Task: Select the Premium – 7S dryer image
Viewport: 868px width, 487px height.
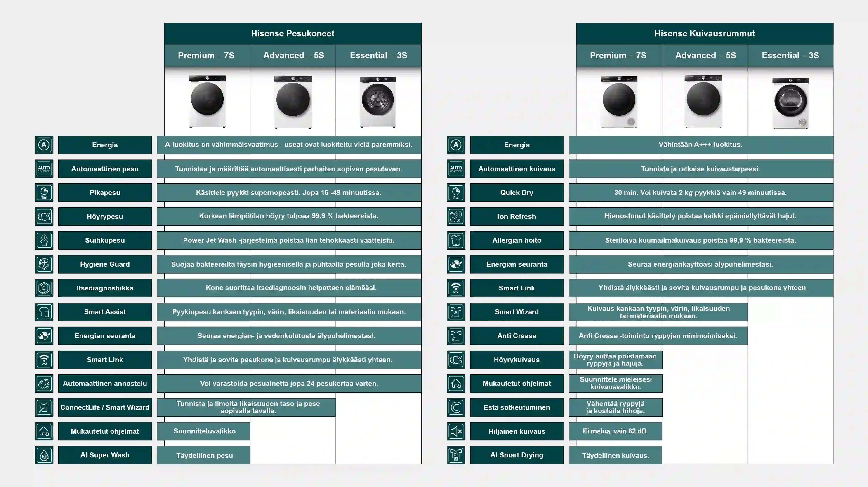Action: (619, 102)
